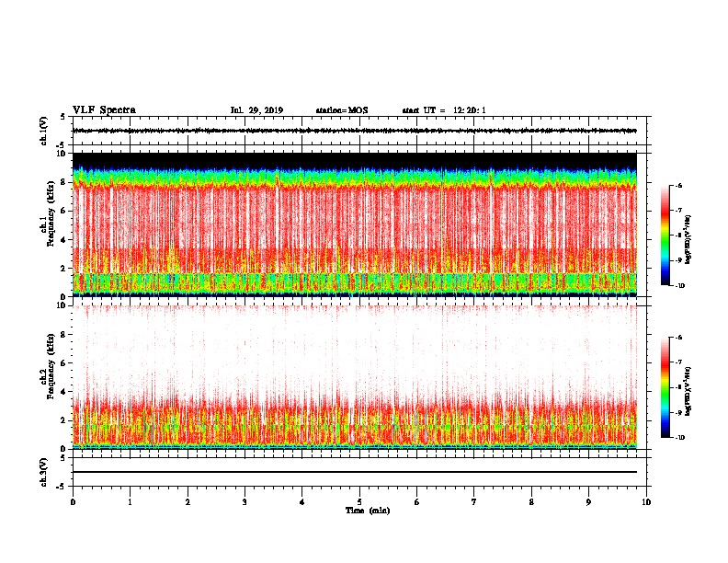Click the ch.2 spectrogram color scale bar
The image size is (728, 563).
point(665,387)
